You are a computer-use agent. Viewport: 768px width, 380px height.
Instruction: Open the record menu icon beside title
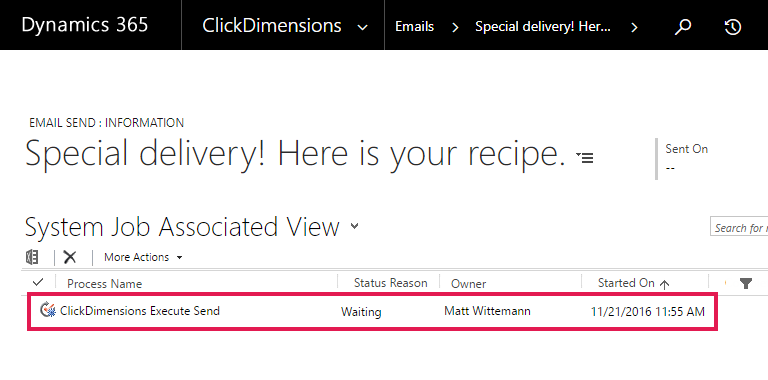(x=585, y=157)
